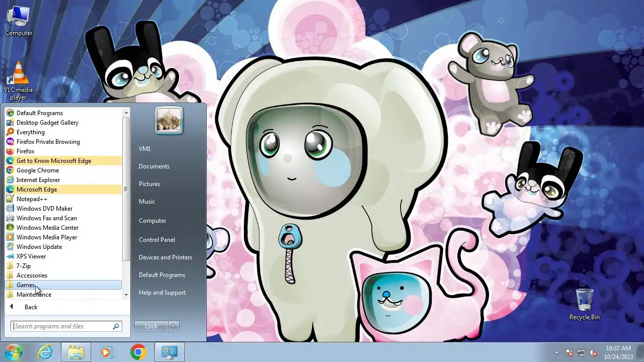Viewport: 644px width, 362px height.
Task: Open the VM1 user folder link
Action: tap(144, 149)
